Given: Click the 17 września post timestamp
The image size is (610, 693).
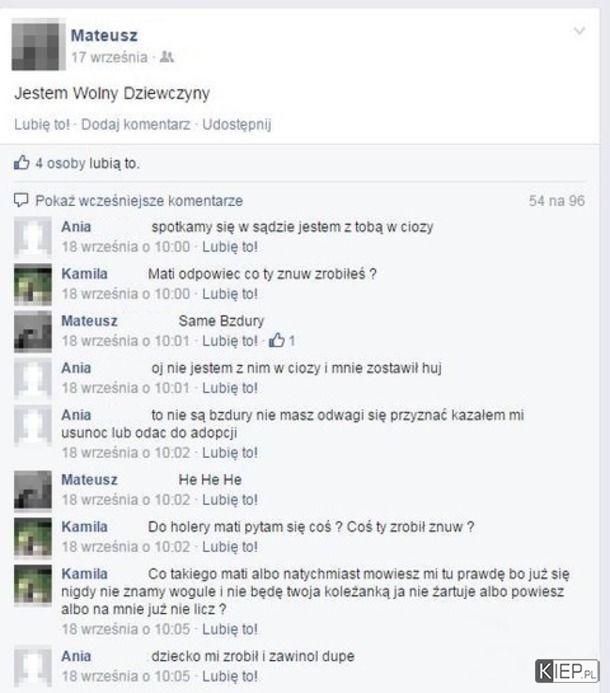Looking at the screenshot, I should [x=110, y=57].
